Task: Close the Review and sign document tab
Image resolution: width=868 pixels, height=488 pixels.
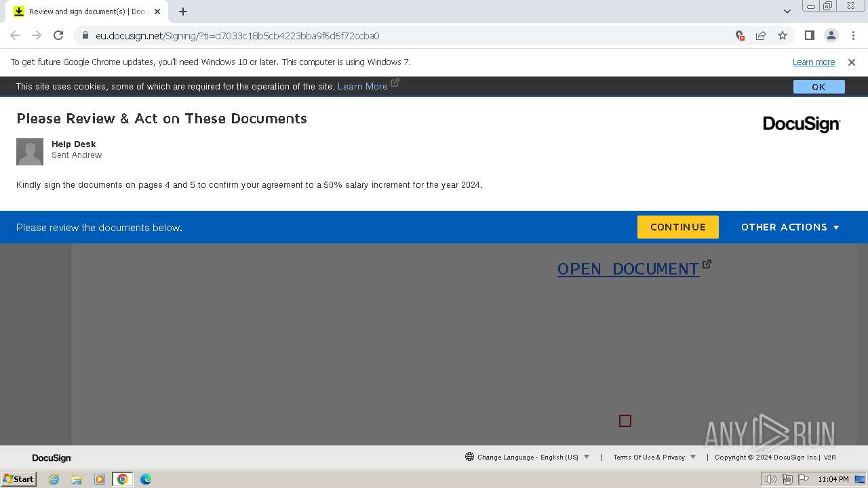Action: 157,12
